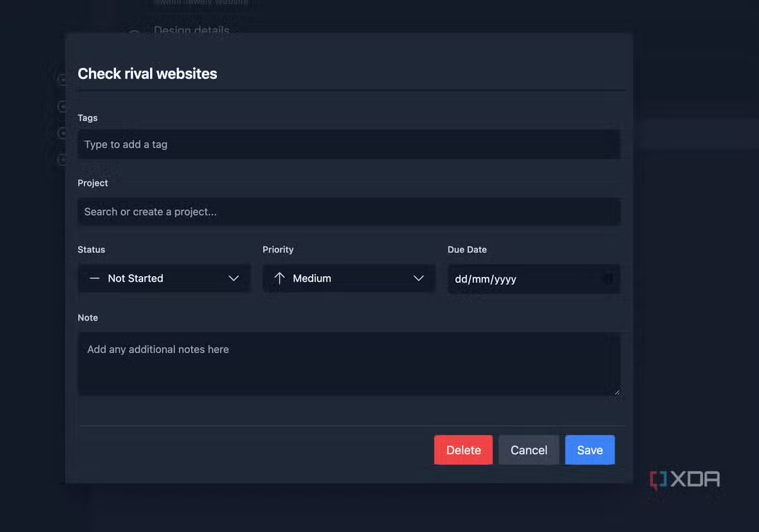
Task: Click inside the additional notes text area
Action: (x=349, y=364)
